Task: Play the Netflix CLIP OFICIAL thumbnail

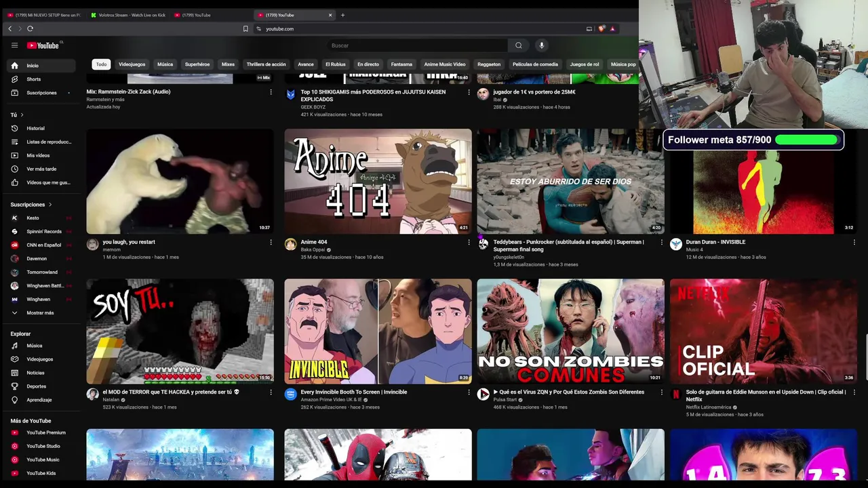Action: 763,331
